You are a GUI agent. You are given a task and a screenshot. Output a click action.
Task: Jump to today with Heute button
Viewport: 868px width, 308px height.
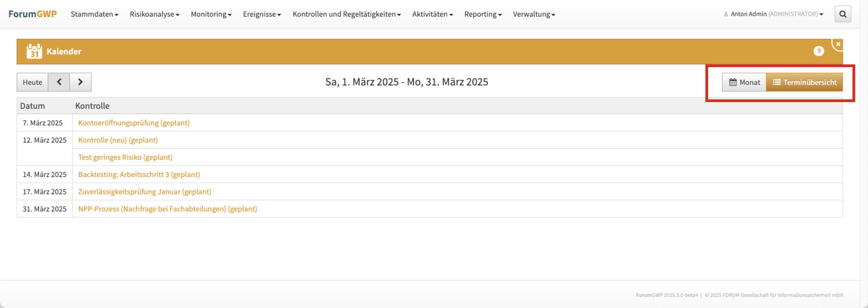tap(32, 82)
